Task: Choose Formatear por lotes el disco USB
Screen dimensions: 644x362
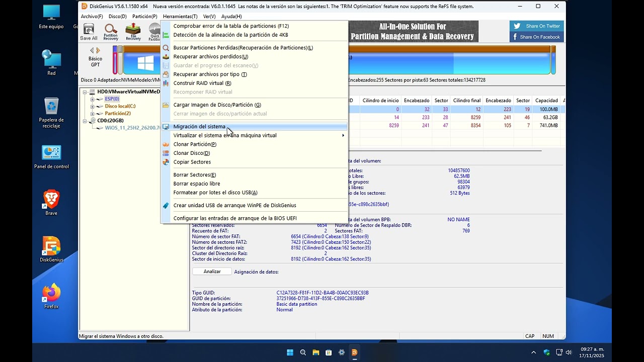Action: coord(254,193)
